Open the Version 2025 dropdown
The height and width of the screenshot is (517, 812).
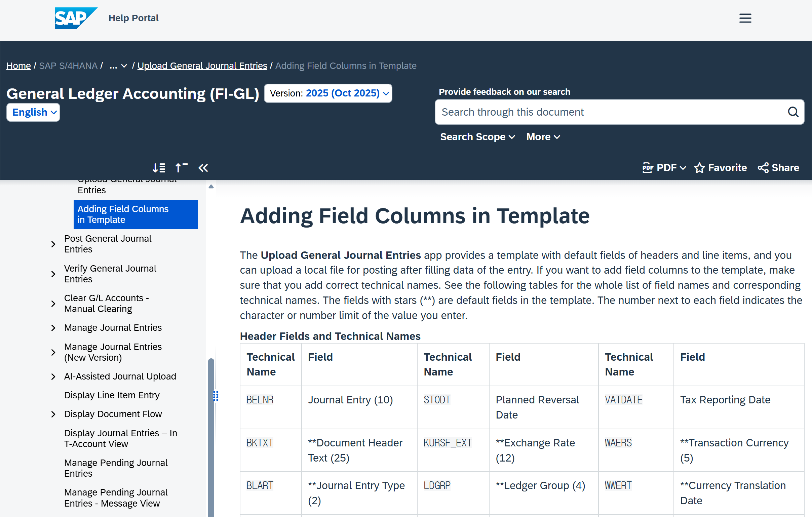point(328,93)
